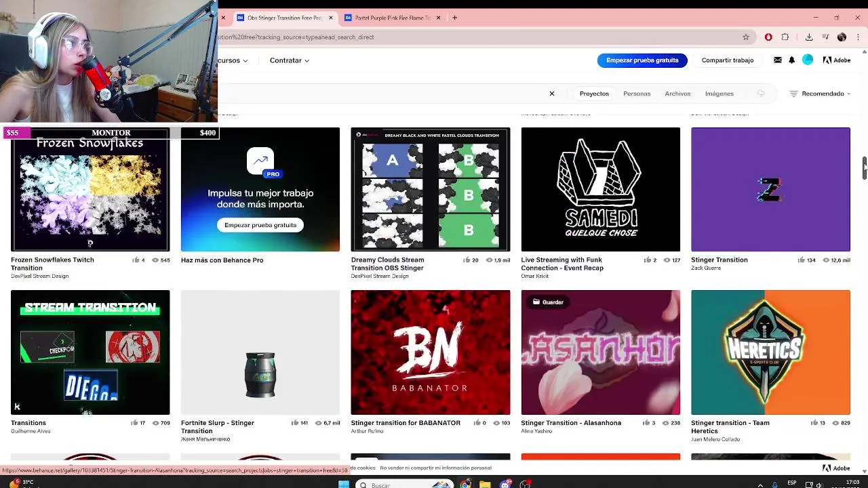The width and height of the screenshot is (868, 488).
Task: Switch to the Obs Stinger Transition browser tab
Action: click(x=284, y=18)
